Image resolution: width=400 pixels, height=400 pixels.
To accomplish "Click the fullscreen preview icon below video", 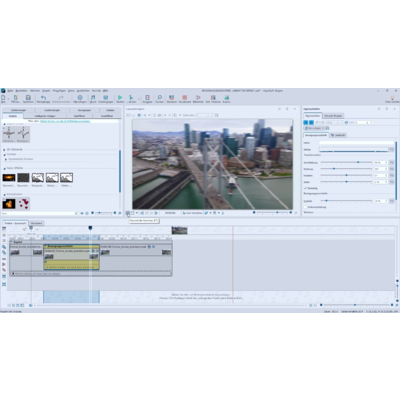I will [x=128, y=213].
